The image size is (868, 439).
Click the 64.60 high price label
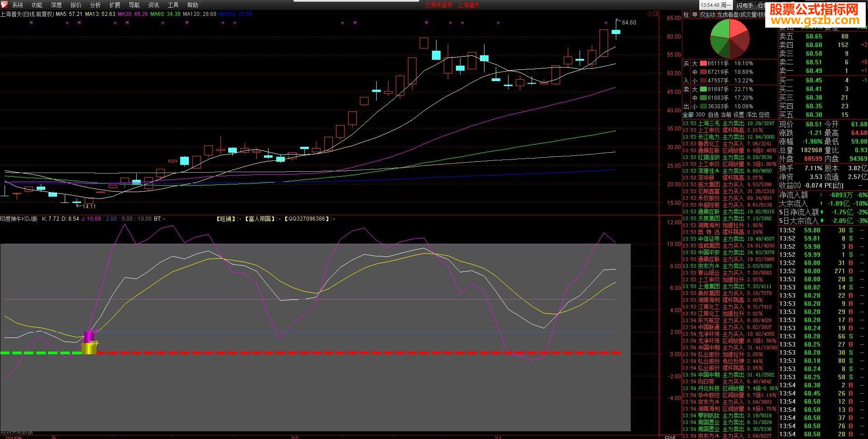tap(629, 23)
